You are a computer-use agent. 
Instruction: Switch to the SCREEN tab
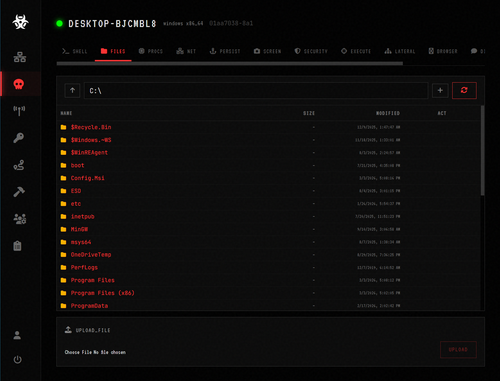267,51
